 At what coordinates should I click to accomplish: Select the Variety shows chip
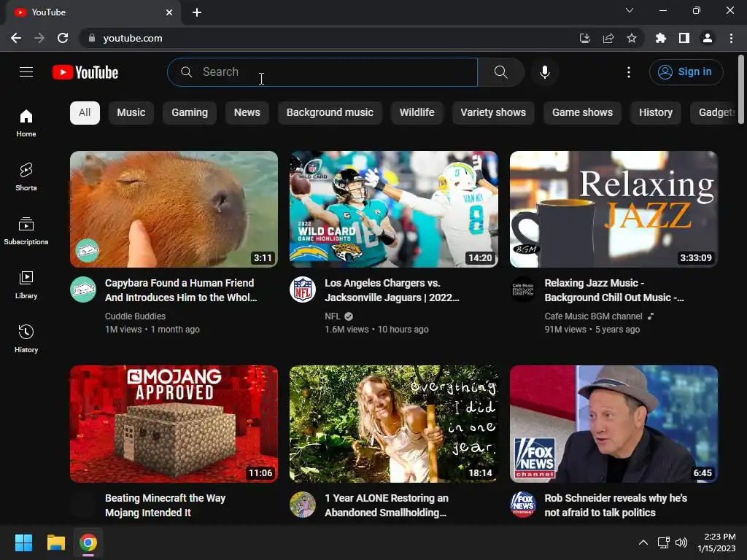click(x=493, y=113)
